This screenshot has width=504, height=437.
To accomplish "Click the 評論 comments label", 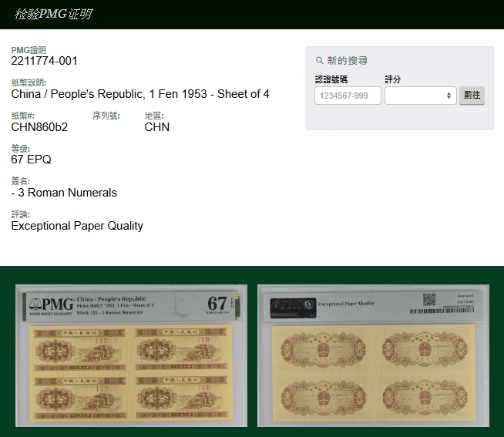I will coord(20,214).
